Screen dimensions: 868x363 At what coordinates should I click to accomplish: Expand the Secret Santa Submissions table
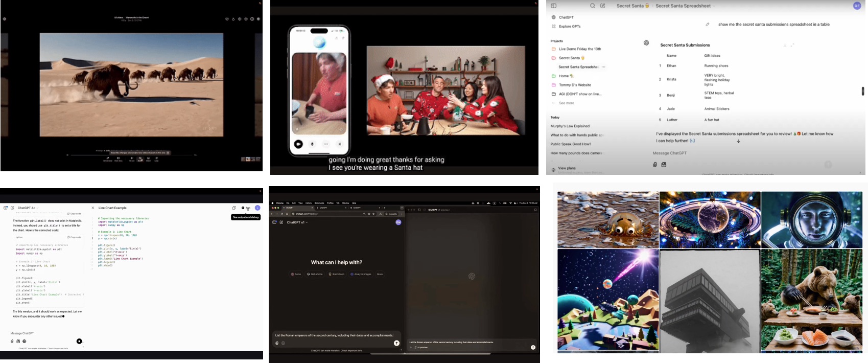(792, 45)
